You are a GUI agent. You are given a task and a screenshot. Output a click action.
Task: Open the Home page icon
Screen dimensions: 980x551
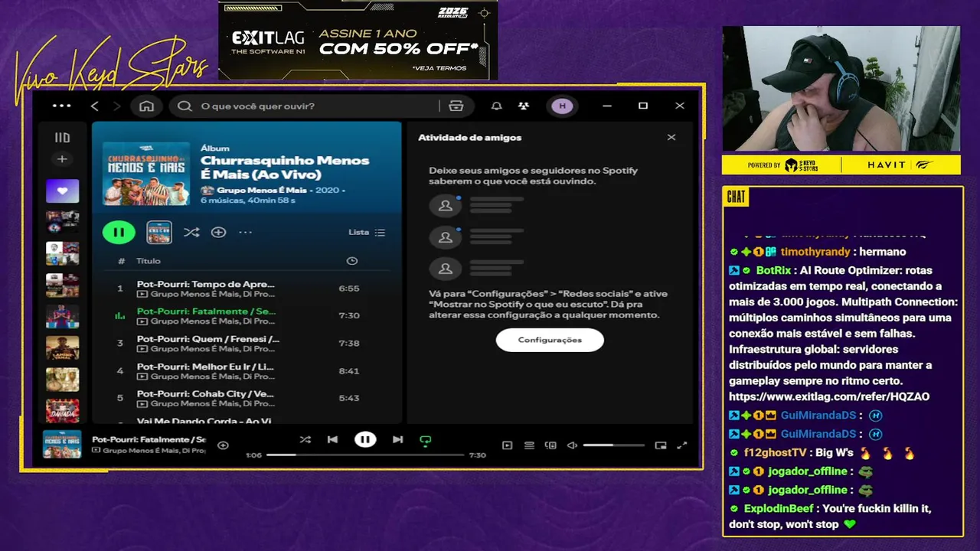point(146,106)
